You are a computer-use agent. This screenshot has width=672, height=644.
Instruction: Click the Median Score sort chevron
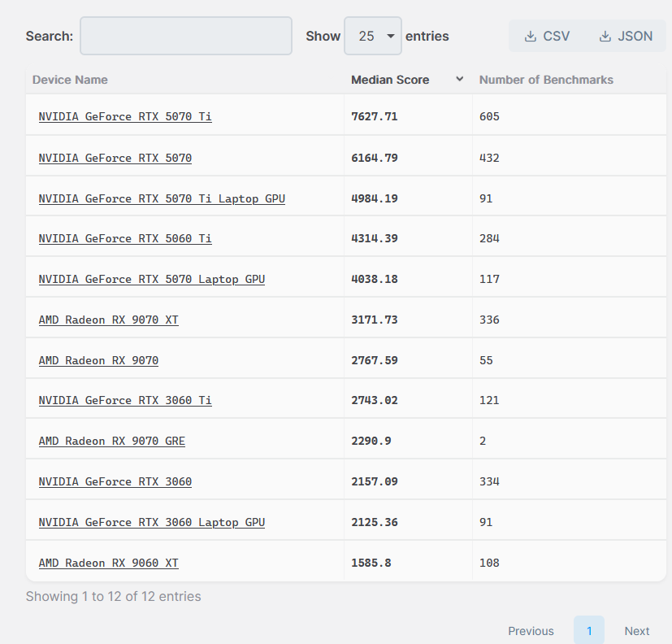[x=459, y=79]
